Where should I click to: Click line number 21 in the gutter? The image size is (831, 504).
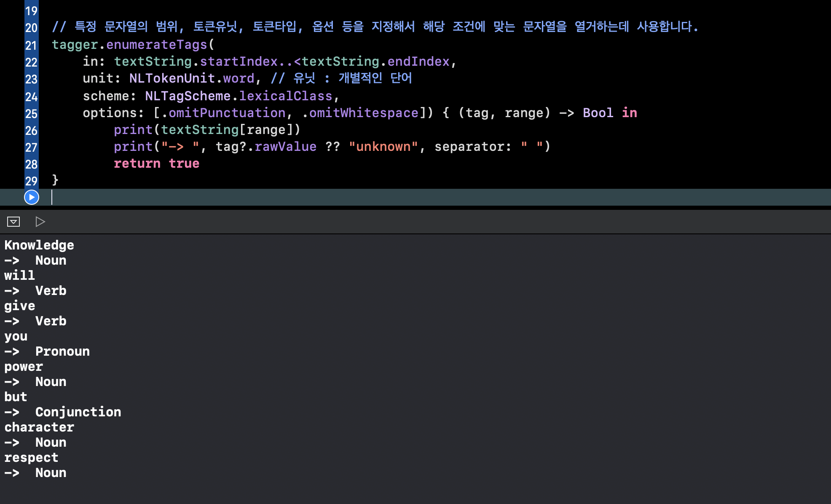[x=31, y=45]
